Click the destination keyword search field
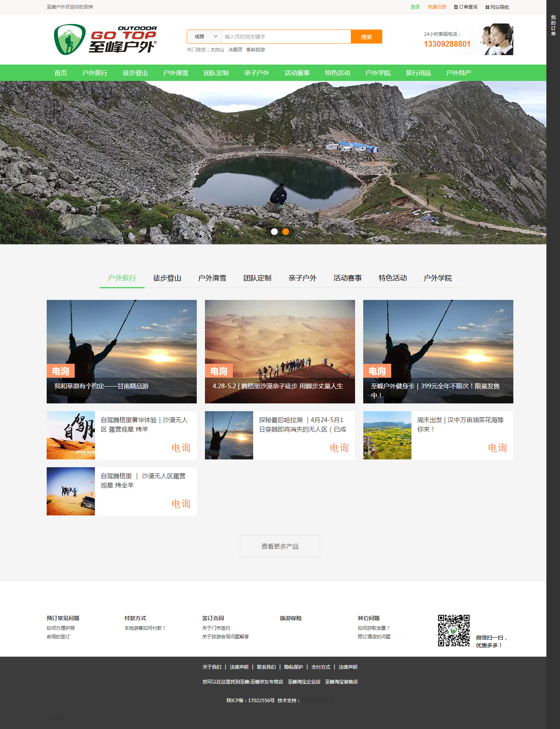Image resolution: width=560 pixels, height=729 pixels. pyautogui.click(x=286, y=37)
